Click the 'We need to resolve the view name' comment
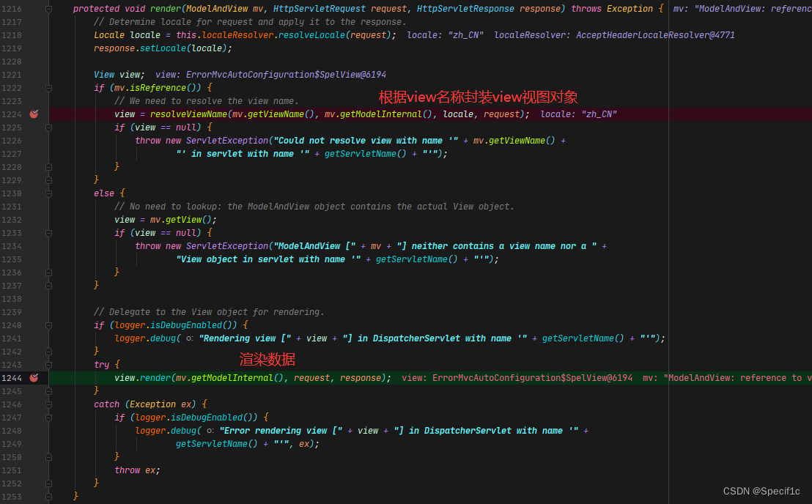The width and height of the screenshot is (812, 504). tap(207, 101)
